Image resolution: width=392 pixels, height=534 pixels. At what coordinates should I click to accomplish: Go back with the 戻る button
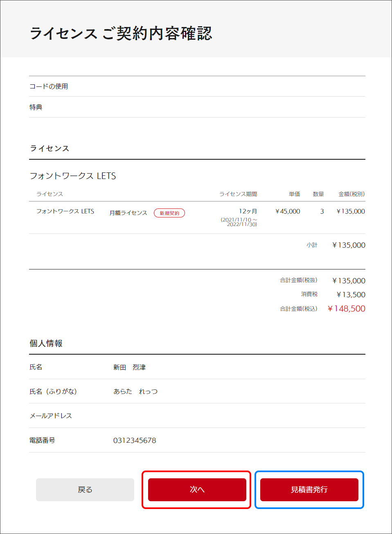[85, 489]
